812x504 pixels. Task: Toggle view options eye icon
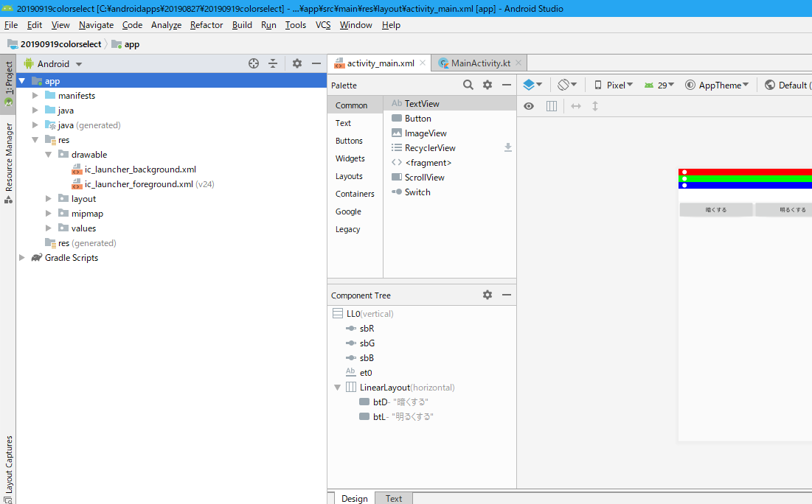tap(529, 106)
